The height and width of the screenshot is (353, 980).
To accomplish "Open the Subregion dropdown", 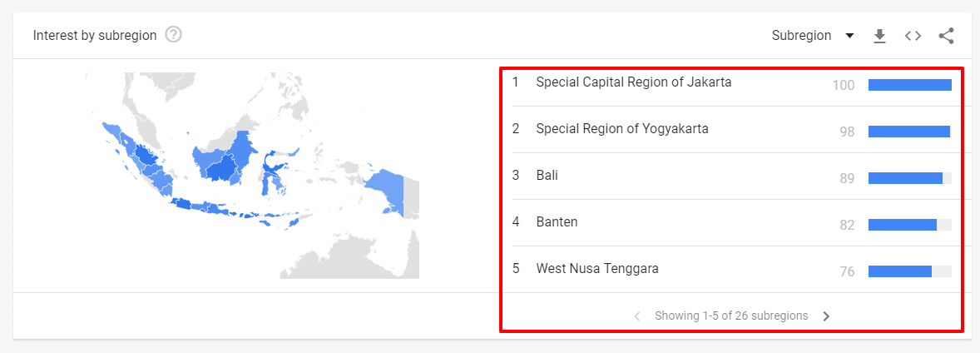I will [801, 36].
